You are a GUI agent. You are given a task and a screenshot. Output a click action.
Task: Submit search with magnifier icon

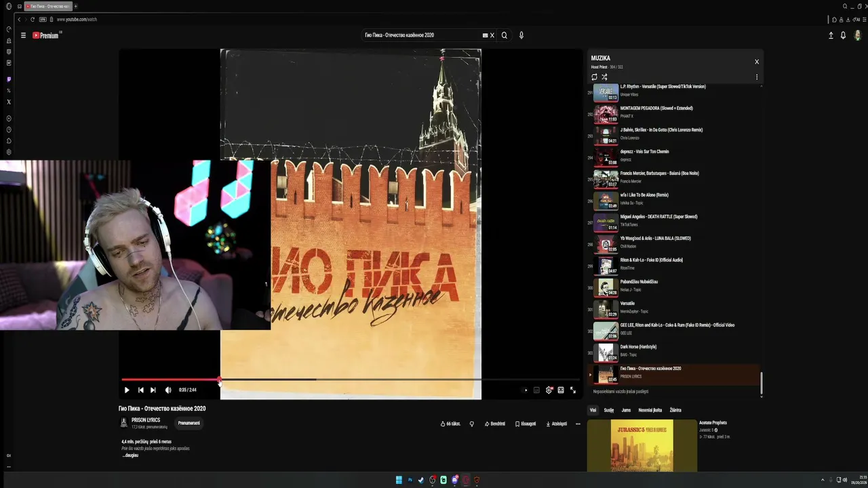[x=504, y=35]
